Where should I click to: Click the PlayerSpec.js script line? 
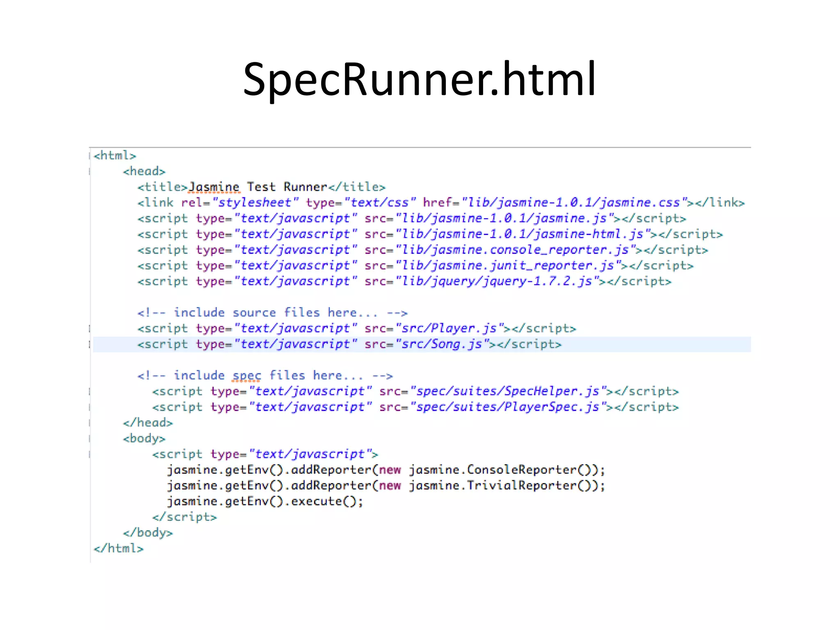(415, 407)
